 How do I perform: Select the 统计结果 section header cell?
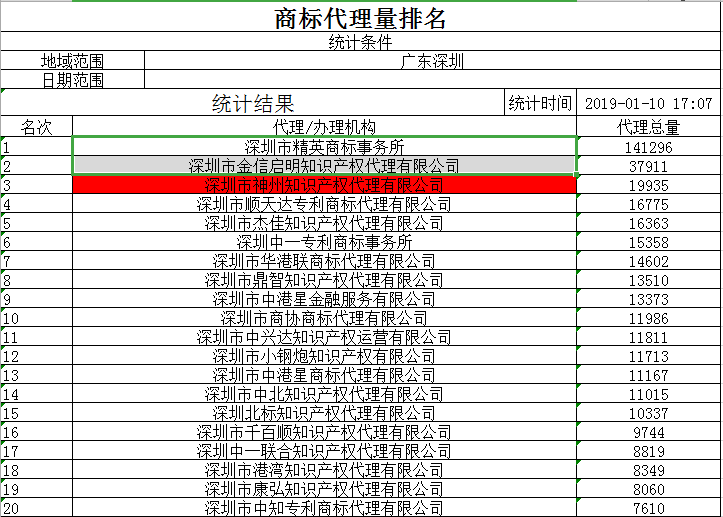[253, 103]
